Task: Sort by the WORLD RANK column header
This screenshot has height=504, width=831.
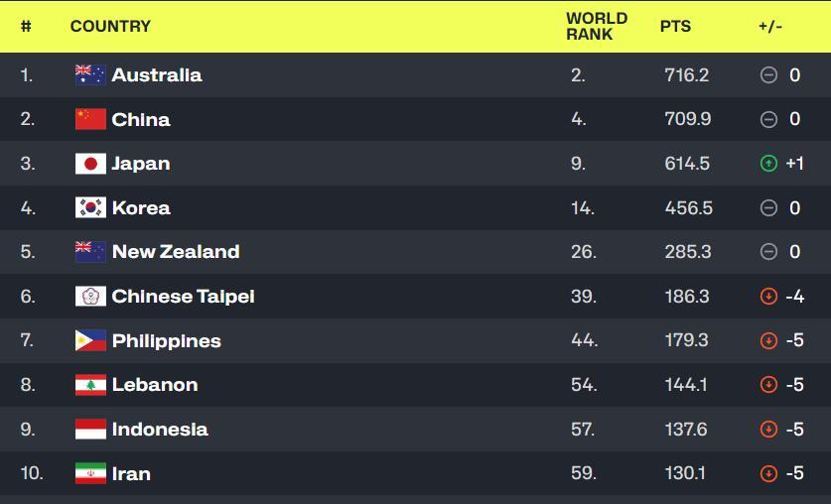Action: click(597, 27)
